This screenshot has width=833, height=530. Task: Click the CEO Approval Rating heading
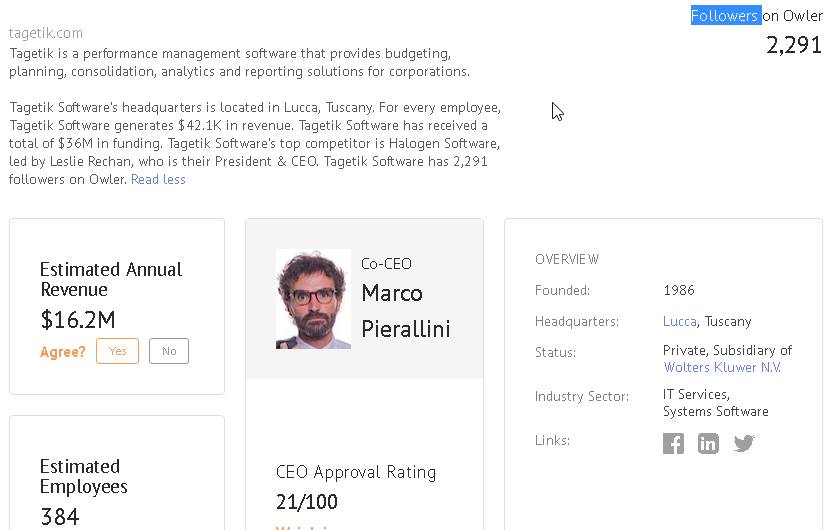click(x=356, y=472)
